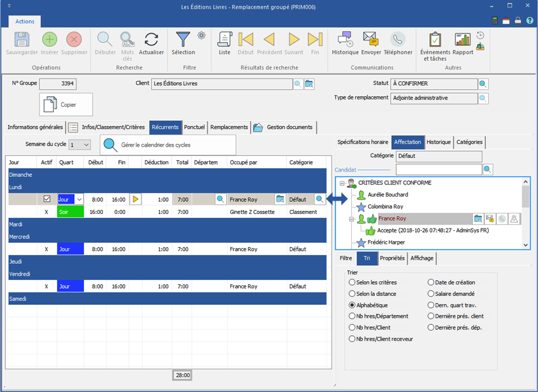538x392 pixels.
Task: Refresh data with the Actualiser icon
Action: (151, 39)
